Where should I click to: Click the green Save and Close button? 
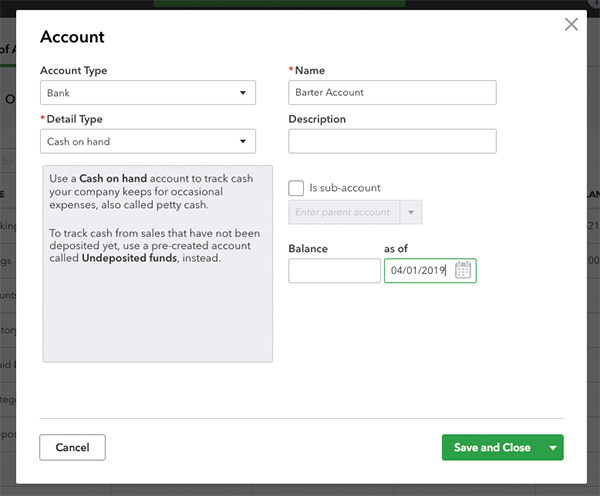491,448
